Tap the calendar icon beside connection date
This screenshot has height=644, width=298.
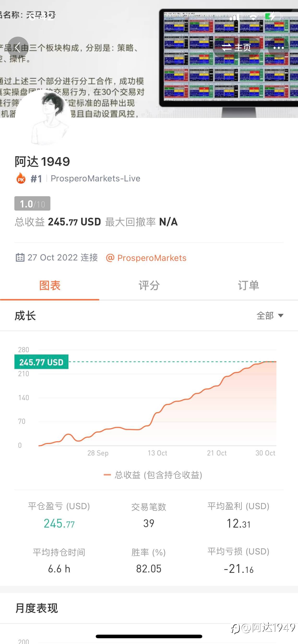[20, 258]
